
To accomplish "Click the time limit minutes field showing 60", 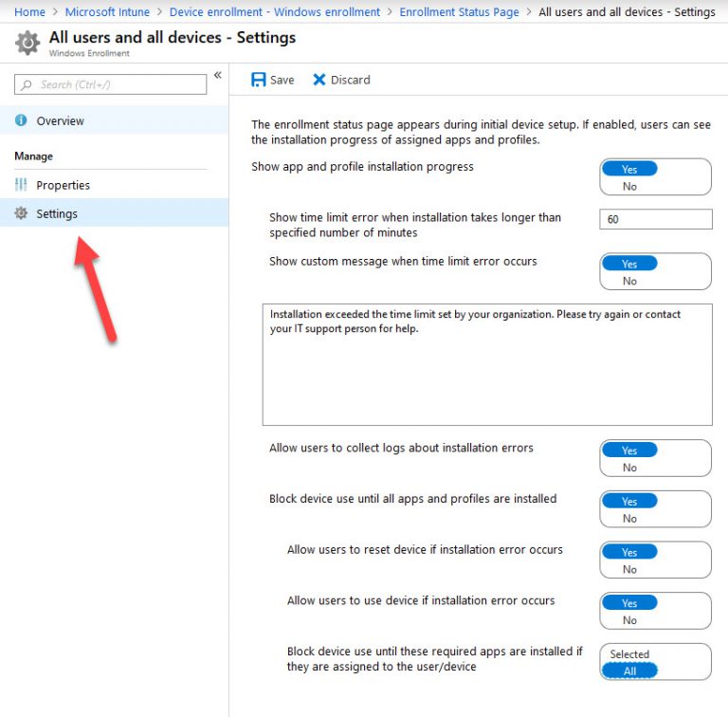I will point(656,219).
